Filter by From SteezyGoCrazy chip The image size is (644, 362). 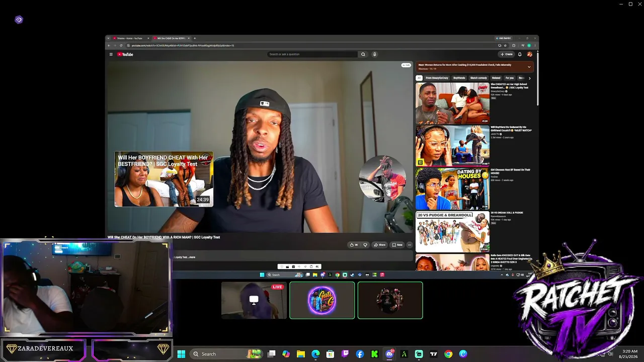point(437,78)
